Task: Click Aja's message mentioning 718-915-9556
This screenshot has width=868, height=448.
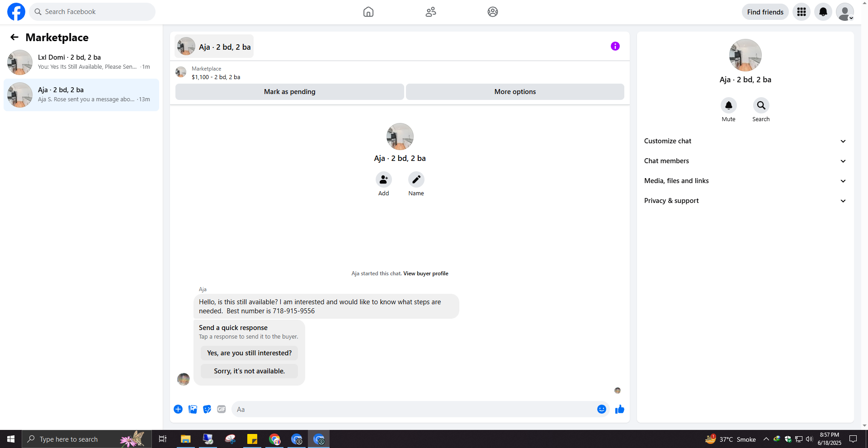Action: (326, 307)
